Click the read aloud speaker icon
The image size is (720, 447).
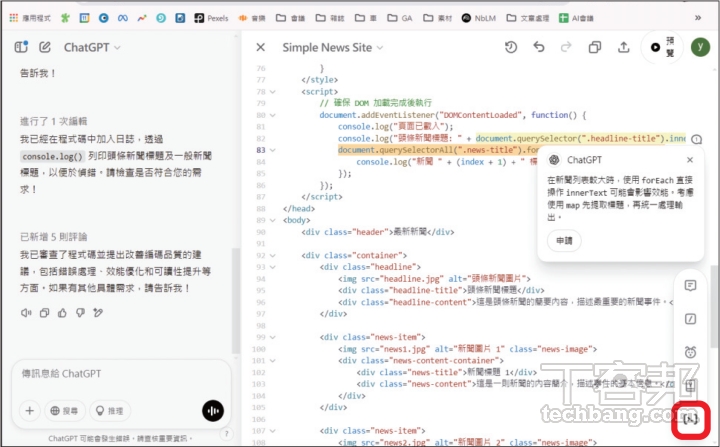coord(26,312)
